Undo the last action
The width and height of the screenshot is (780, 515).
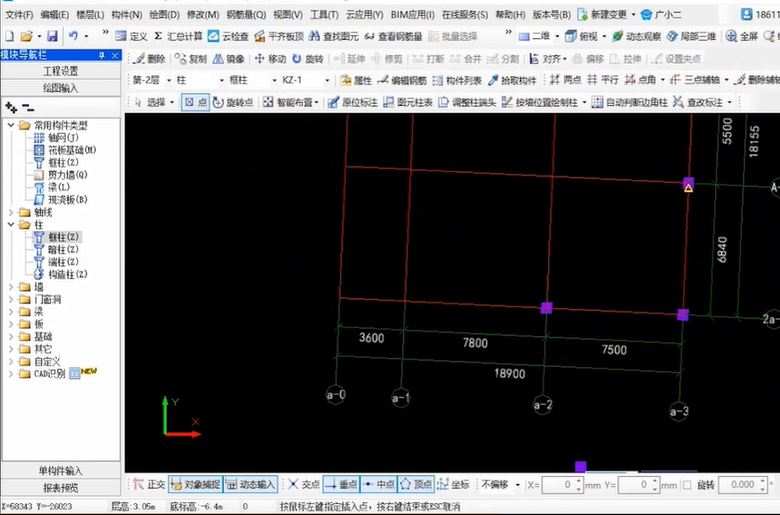tap(74, 36)
